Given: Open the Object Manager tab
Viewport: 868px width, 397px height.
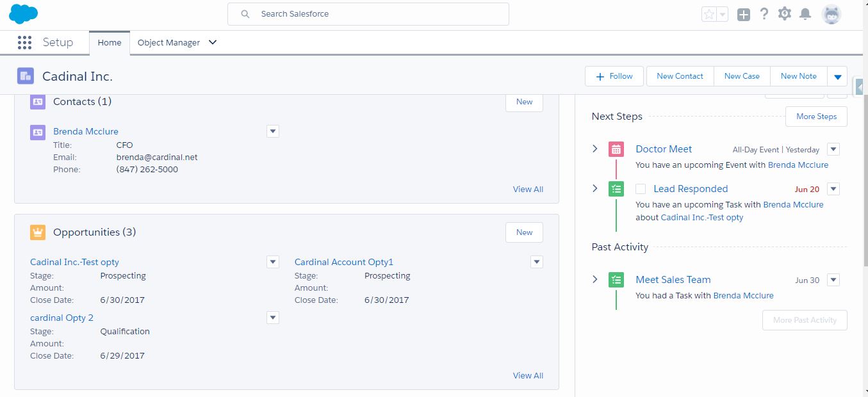Looking at the screenshot, I should click(x=168, y=43).
